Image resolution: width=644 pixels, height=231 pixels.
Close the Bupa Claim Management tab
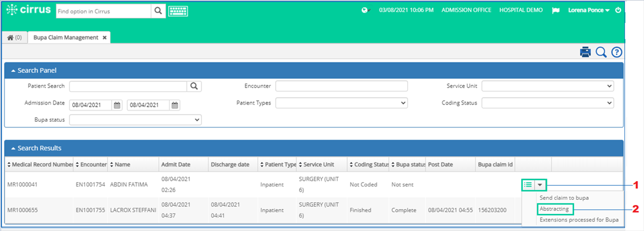[x=104, y=37]
